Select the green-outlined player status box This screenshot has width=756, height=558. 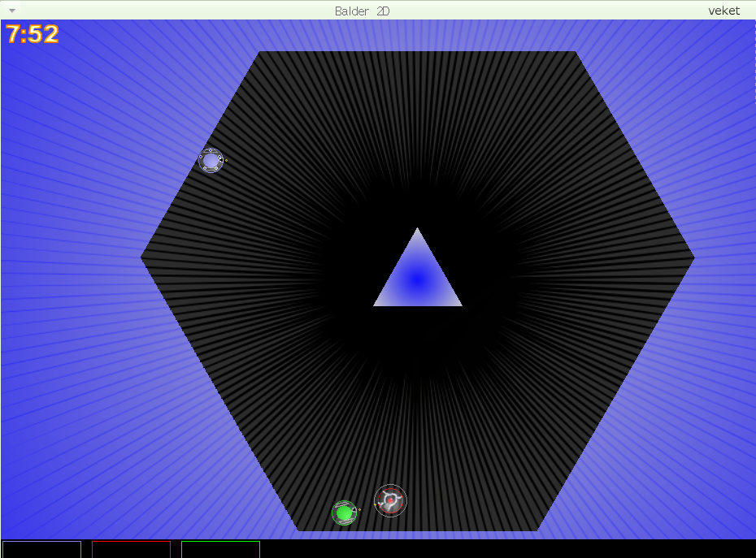point(221,549)
